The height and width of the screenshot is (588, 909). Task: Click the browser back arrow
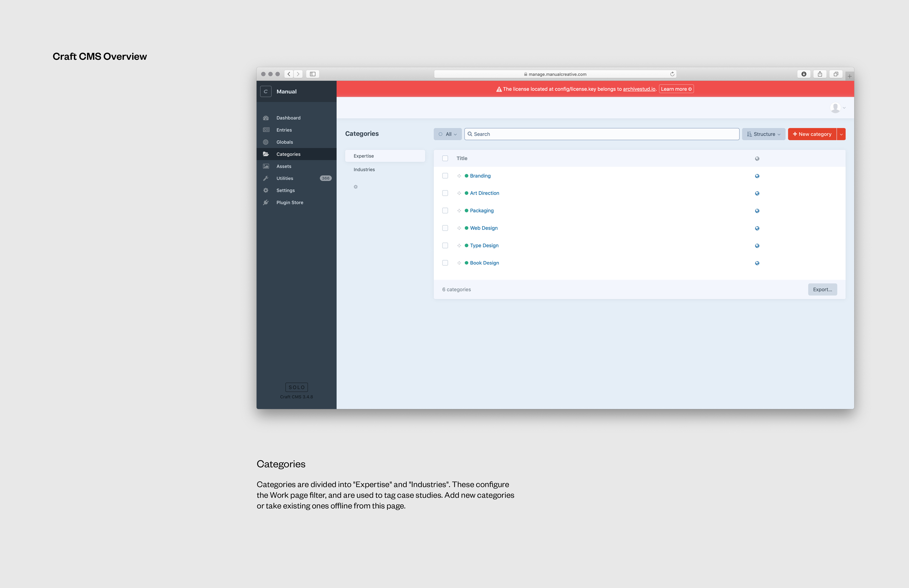(x=289, y=74)
